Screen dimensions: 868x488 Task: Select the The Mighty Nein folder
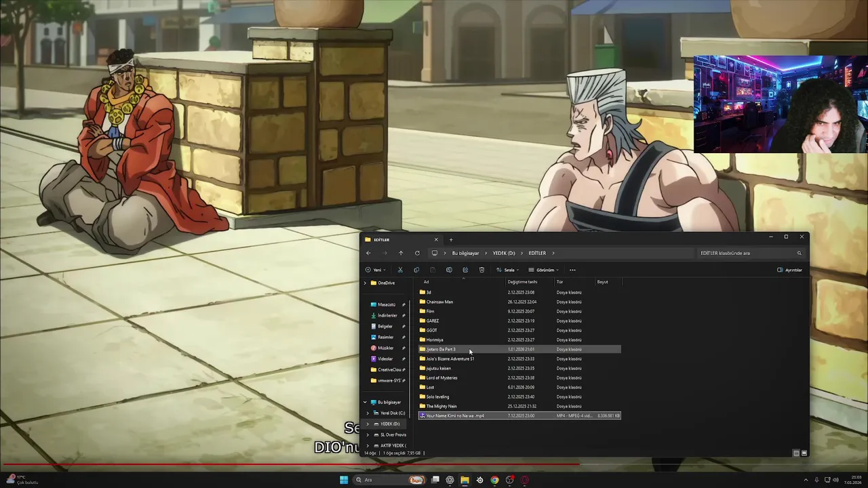click(519, 406)
